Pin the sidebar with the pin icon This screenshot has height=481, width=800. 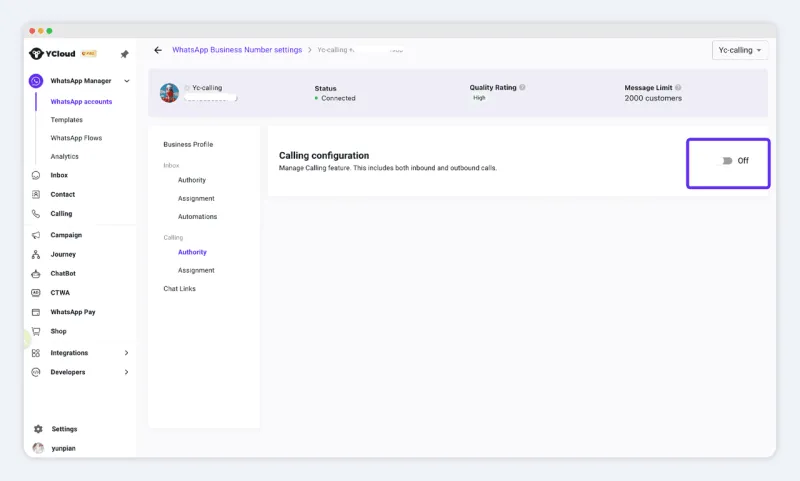(x=124, y=54)
